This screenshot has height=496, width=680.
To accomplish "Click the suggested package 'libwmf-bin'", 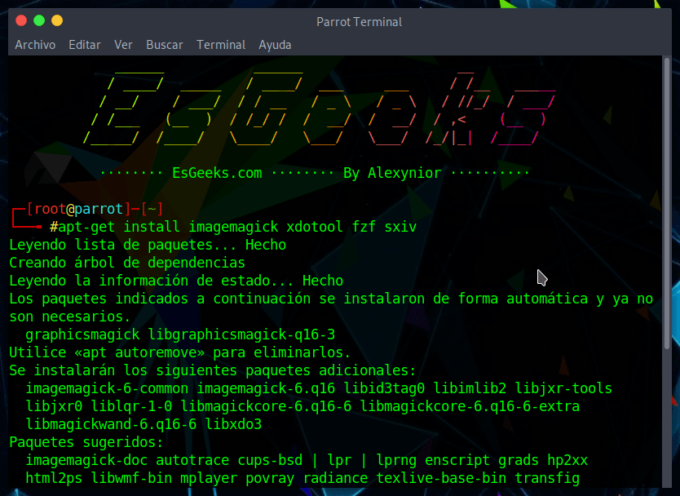I will (131, 478).
